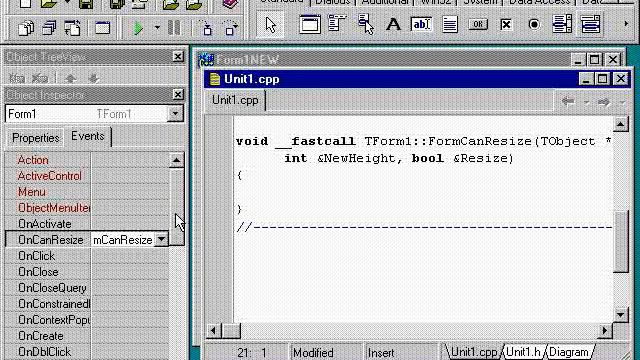Switch to the Unit1.h bottom tab

(x=523, y=352)
